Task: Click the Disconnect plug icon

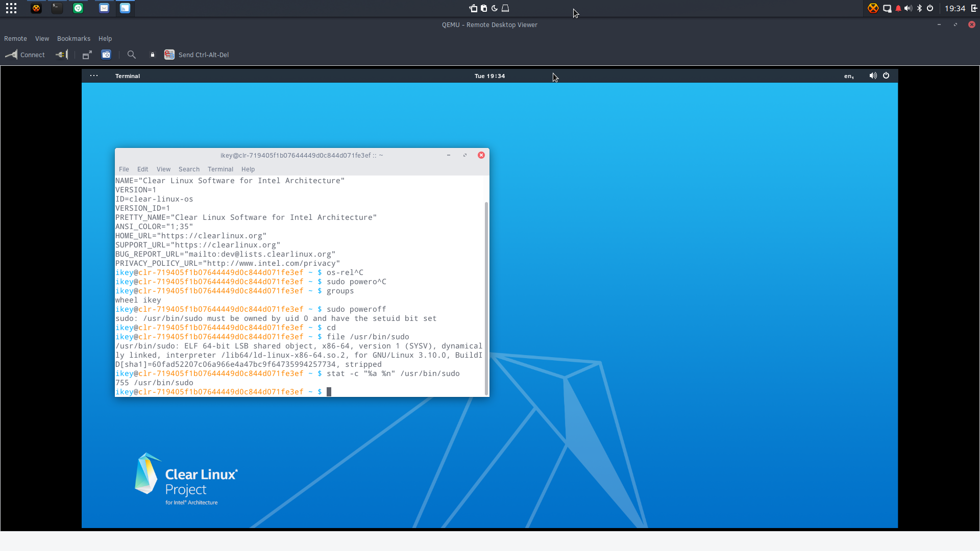Action: [62, 55]
